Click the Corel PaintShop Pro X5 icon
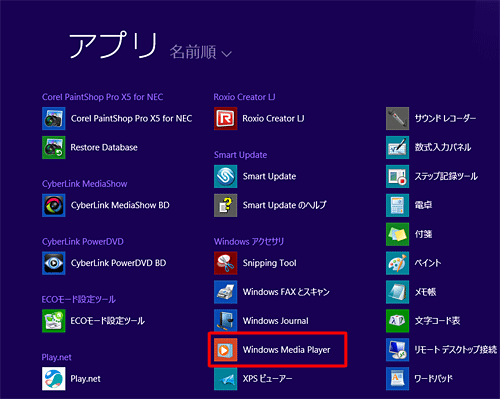The width and height of the screenshot is (500, 399). tap(54, 118)
